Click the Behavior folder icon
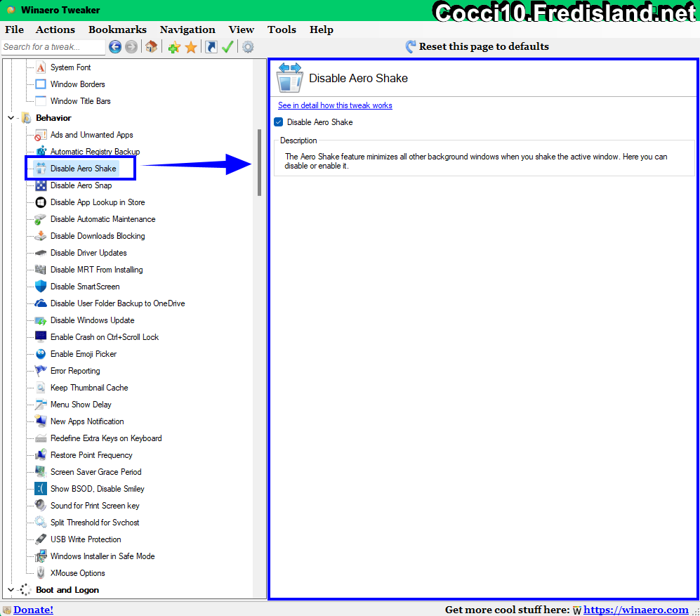This screenshot has height=616, width=700. (x=27, y=118)
